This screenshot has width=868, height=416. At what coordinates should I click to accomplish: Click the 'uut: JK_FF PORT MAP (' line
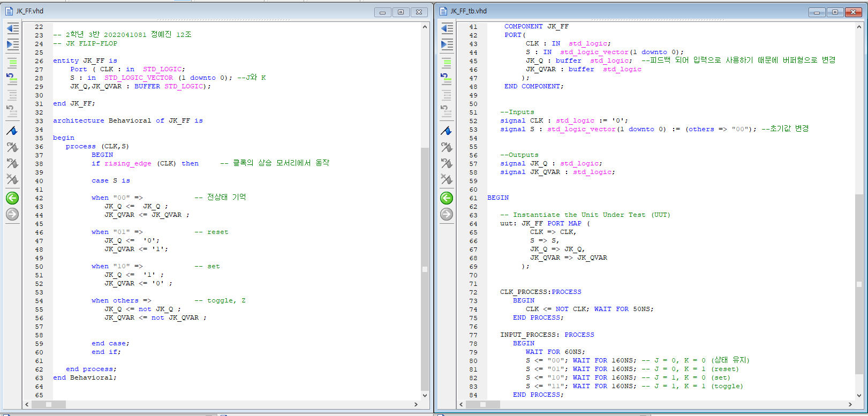point(545,224)
